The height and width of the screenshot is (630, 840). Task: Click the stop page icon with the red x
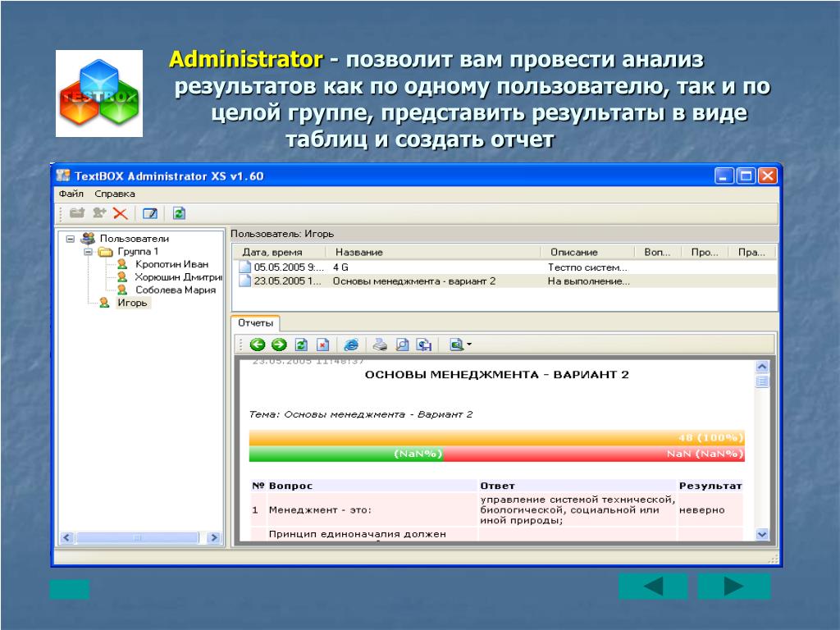(x=323, y=345)
